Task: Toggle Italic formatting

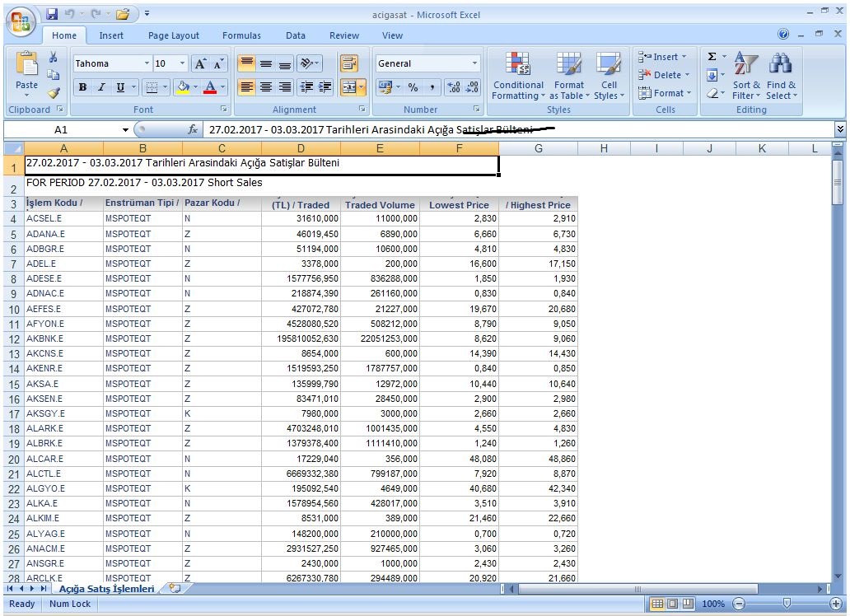Action: pos(101,87)
